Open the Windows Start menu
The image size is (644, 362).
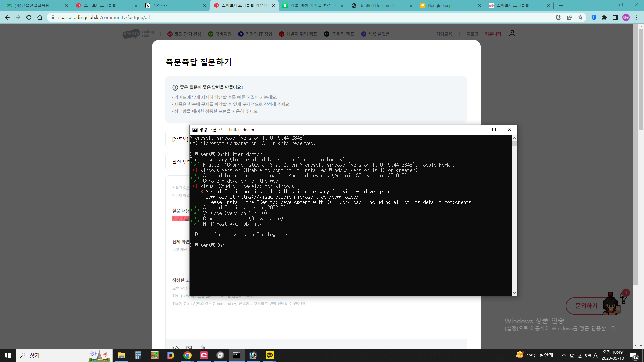pyautogui.click(x=8, y=355)
